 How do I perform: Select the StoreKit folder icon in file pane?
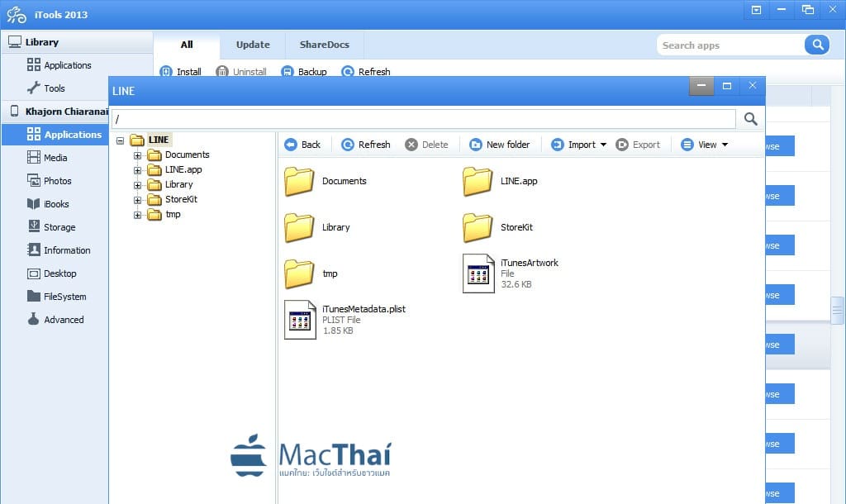[x=478, y=227]
